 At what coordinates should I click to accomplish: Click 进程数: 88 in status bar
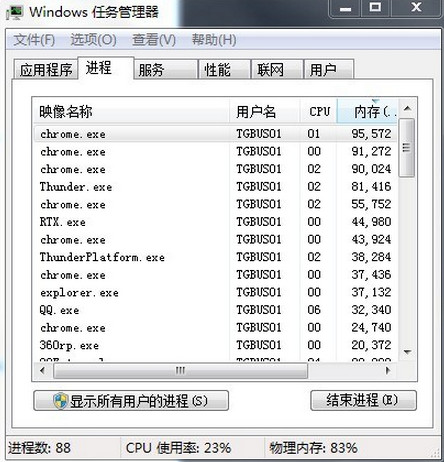tap(39, 448)
